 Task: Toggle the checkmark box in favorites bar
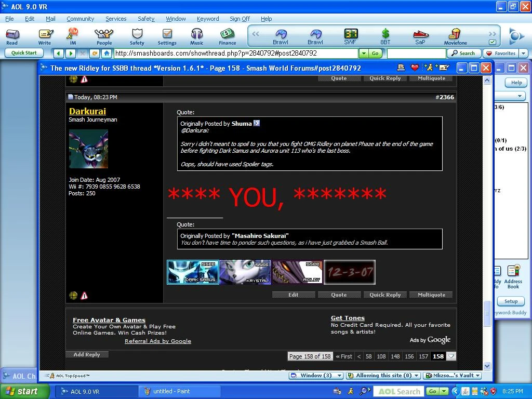(x=493, y=42)
